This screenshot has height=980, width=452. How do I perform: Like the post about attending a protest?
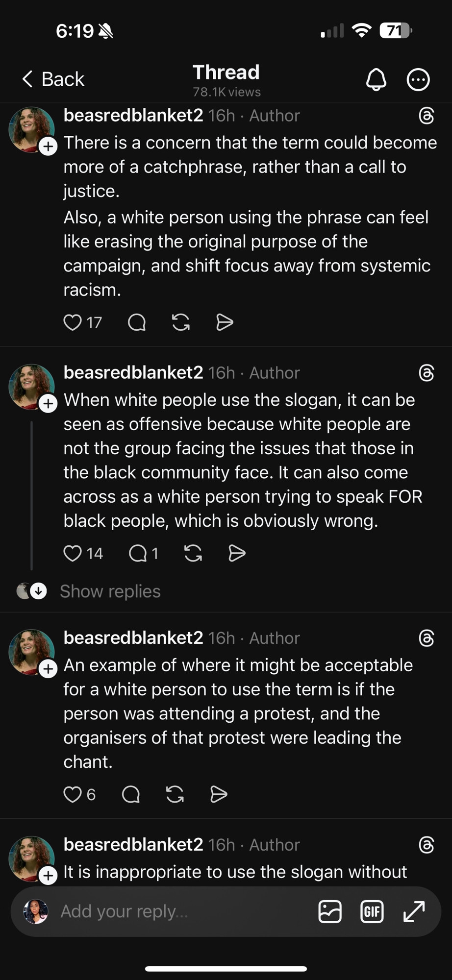(x=73, y=794)
